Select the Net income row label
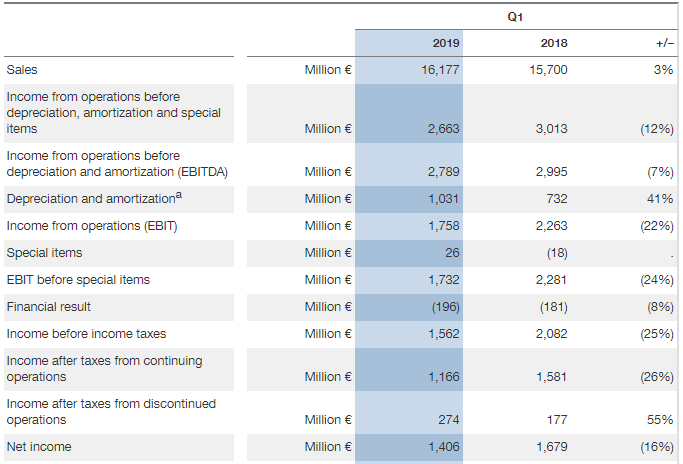The width and height of the screenshot is (683, 464). [39, 447]
